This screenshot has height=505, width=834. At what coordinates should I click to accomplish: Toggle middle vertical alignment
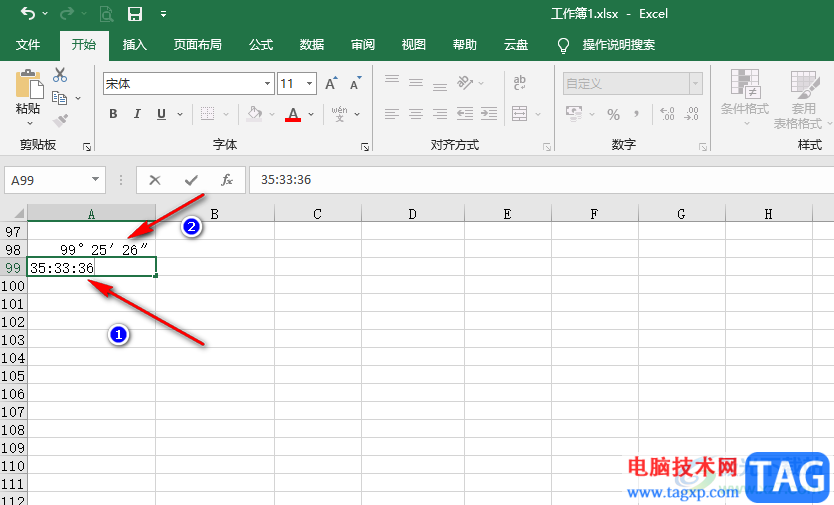pyautogui.click(x=416, y=82)
